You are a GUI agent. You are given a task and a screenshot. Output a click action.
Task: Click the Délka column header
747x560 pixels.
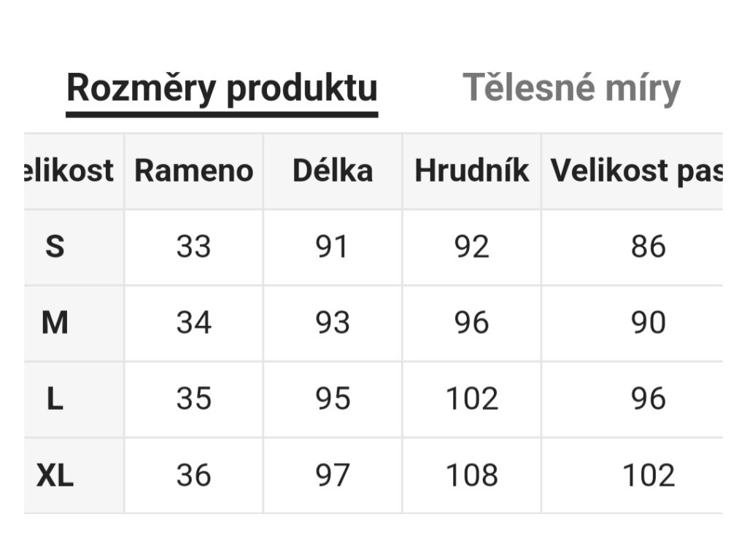(x=333, y=171)
